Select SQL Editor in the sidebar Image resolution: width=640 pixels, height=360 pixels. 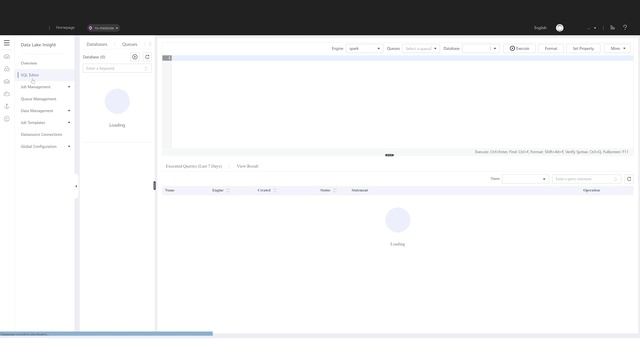30,75
